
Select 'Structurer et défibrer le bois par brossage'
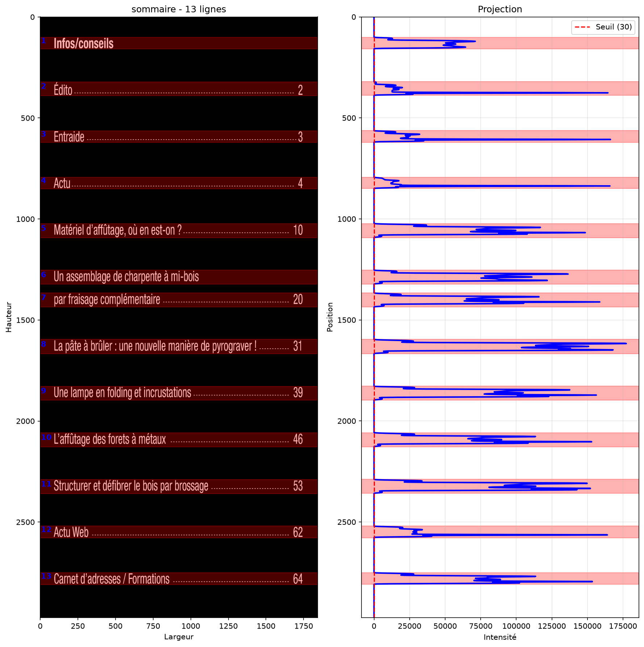(179, 486)
